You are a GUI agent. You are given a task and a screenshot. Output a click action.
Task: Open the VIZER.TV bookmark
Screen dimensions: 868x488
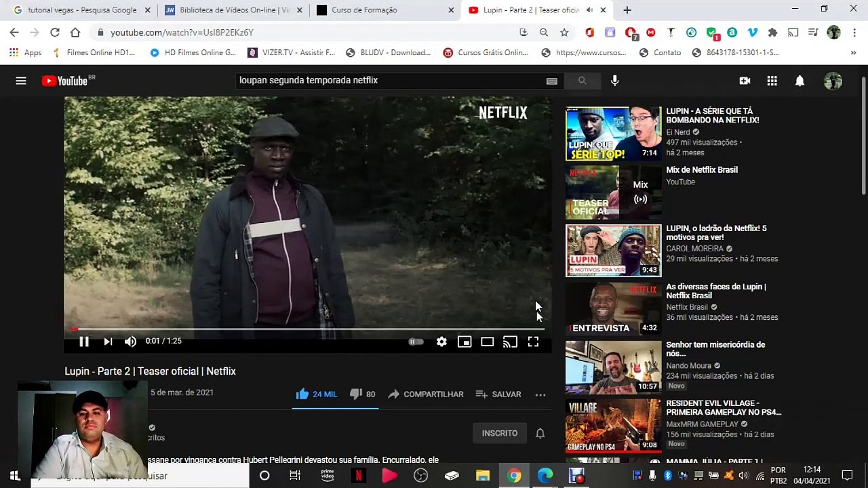[291, 52]
